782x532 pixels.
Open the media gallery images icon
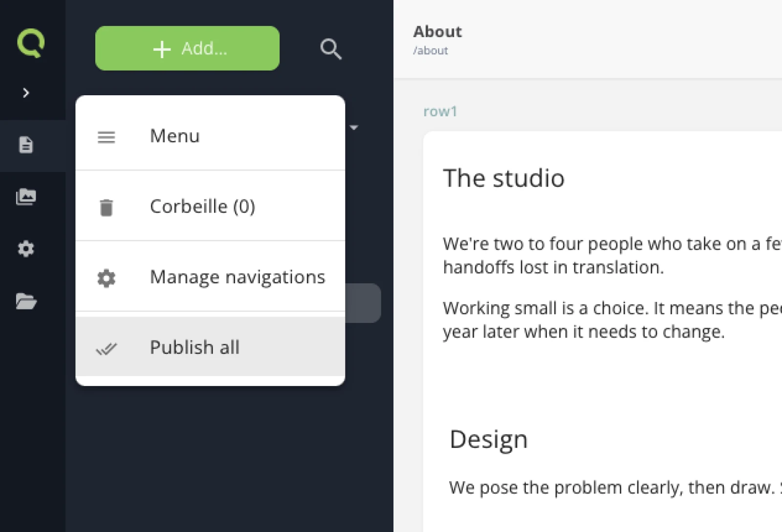[x=26, y=197]
